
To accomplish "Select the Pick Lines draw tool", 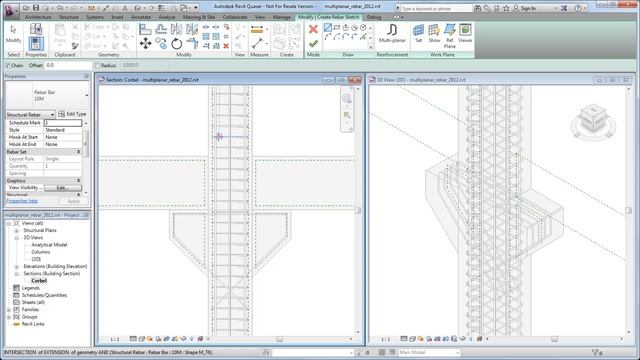I will coord(363,37).
